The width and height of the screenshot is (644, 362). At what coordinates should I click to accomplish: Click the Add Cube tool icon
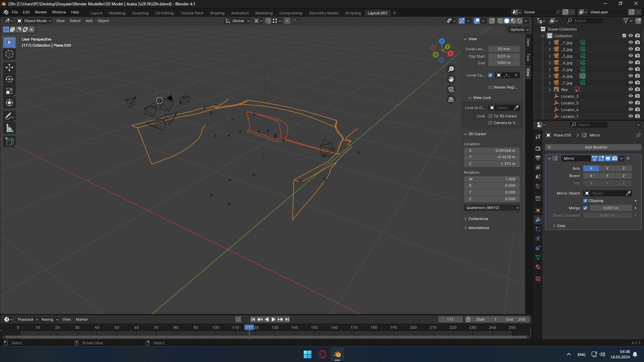click(x=9, y=142)
